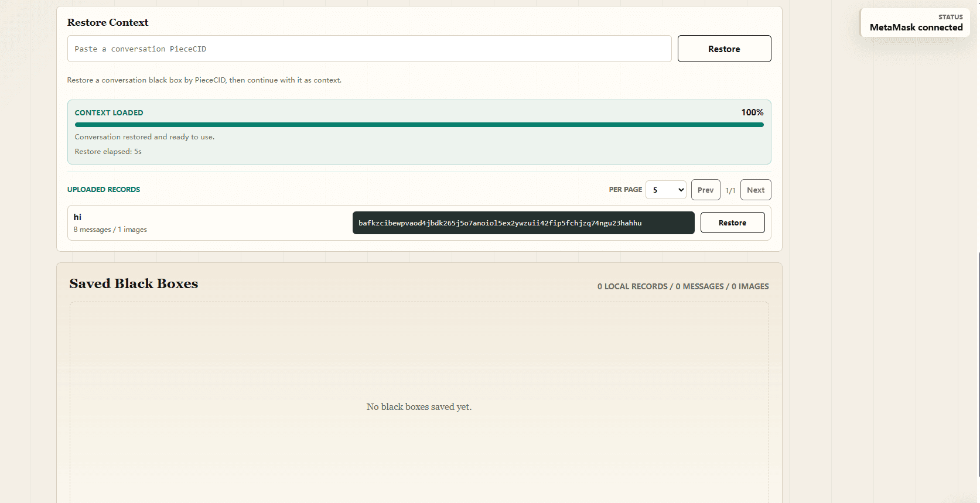Click "Restore elapsed: 5s" text
This screenshot has width=980, height=503.
[108, 152]
